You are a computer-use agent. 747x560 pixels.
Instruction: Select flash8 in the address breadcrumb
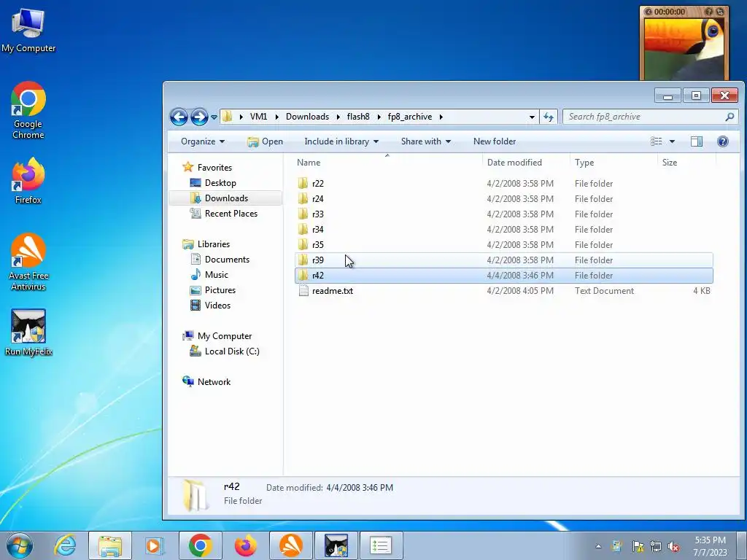coord(358,117)
